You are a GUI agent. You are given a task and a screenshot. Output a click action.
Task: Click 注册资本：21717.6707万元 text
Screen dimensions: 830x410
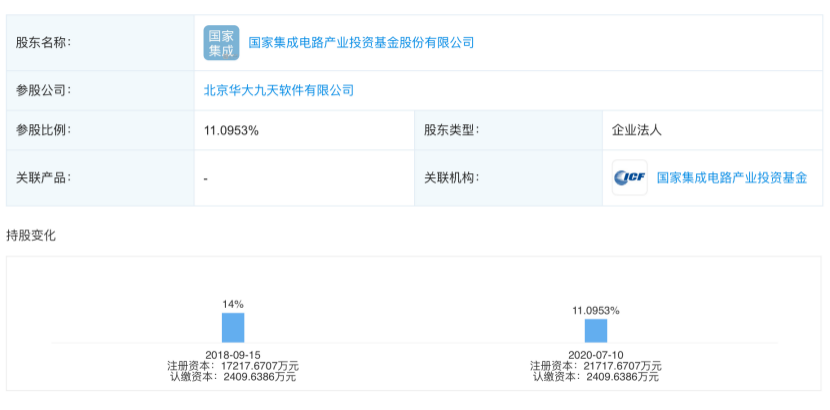[x=596, y=366]
